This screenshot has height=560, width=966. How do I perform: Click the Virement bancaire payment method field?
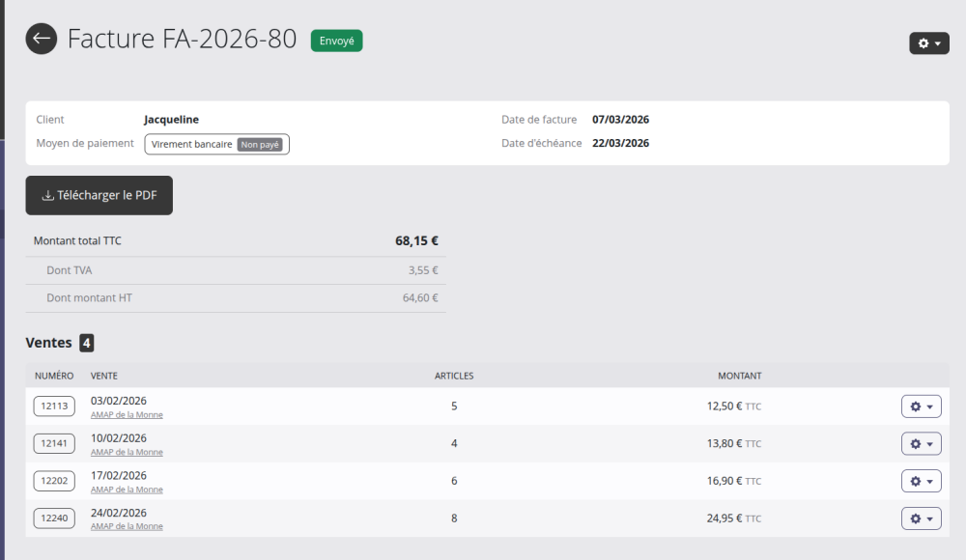pos(192,144)
